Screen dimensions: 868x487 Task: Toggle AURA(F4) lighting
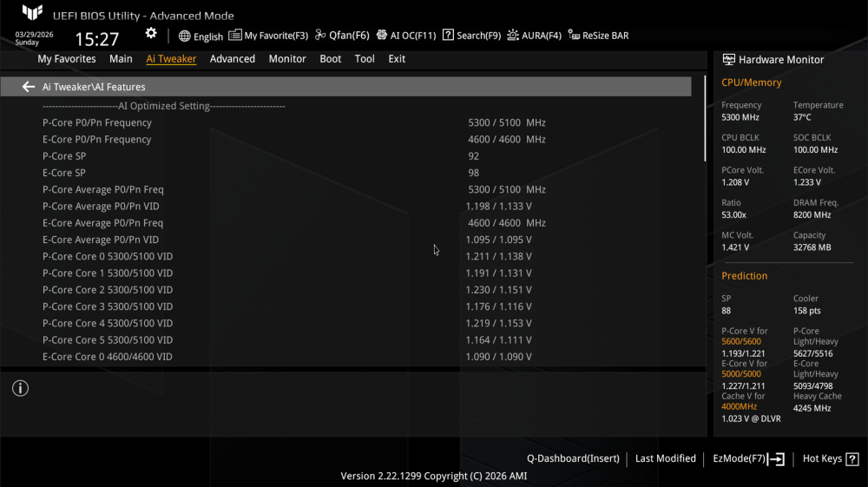click(x=534, y=36)
